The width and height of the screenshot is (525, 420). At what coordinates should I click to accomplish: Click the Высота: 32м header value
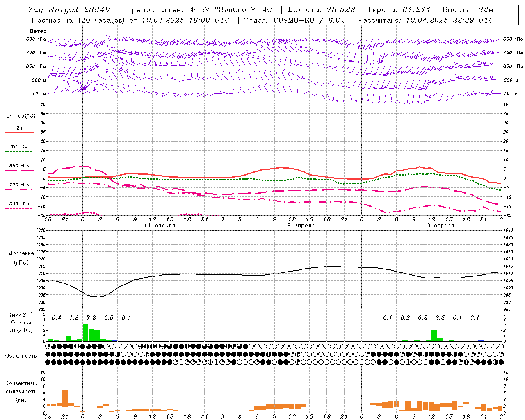468,10
